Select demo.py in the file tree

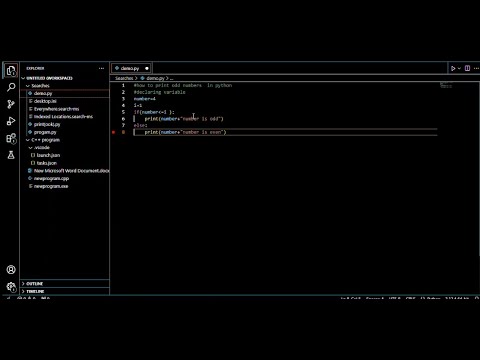(x=65, y=93)
